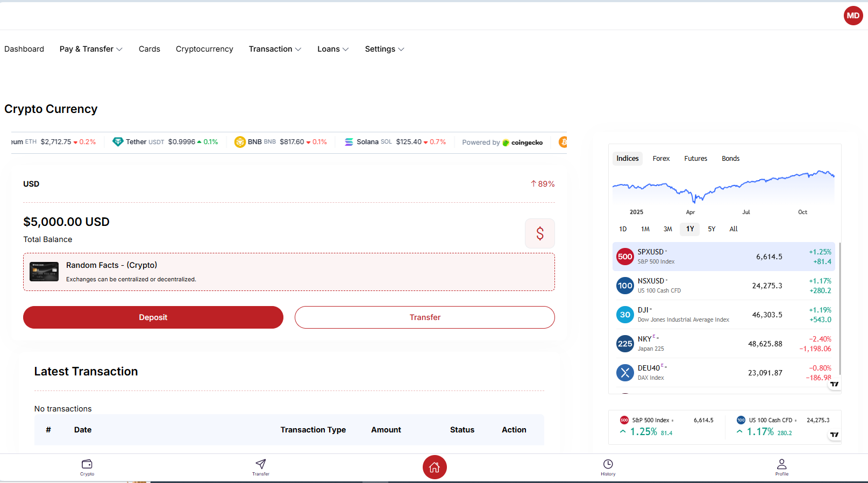The image size is (868, 483).
Task: Click the outlined Transfer button
Action: (424, 317)
